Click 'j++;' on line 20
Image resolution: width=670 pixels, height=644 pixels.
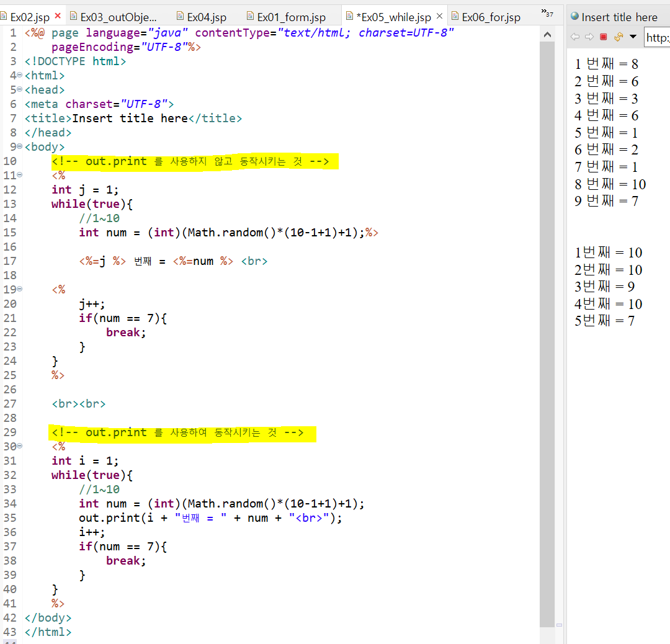[x=92, y=304]
